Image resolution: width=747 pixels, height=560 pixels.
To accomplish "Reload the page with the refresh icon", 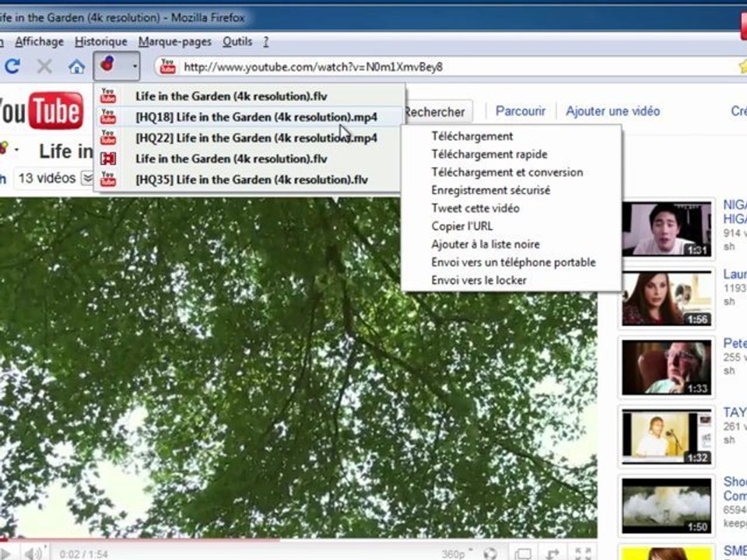I will (x=12, y=66).
